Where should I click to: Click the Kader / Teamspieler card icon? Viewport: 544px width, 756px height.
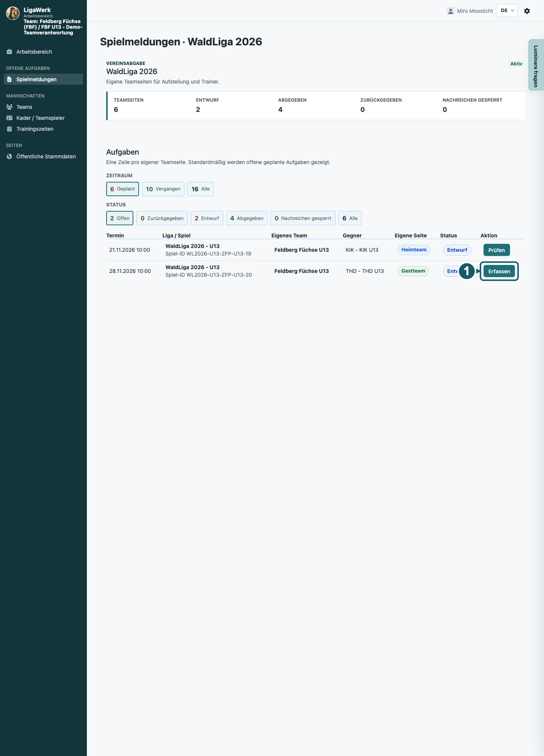[x=9, y=118]
